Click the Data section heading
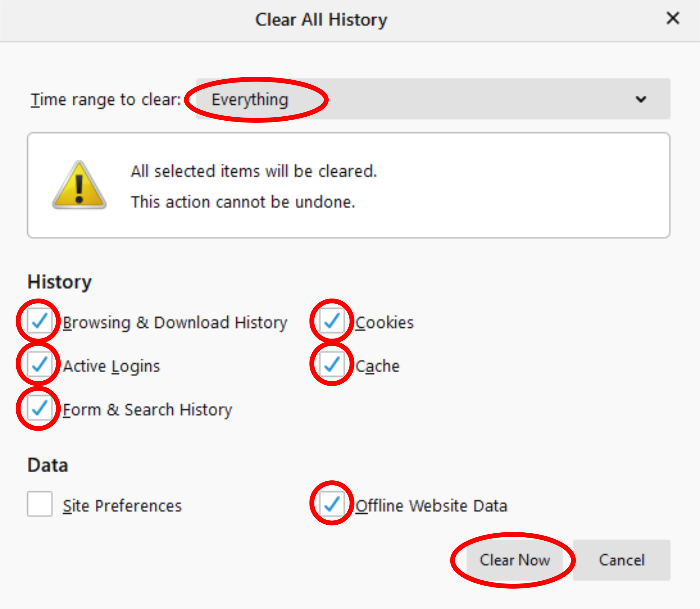 pyautogui.click(x=48, y=465)
